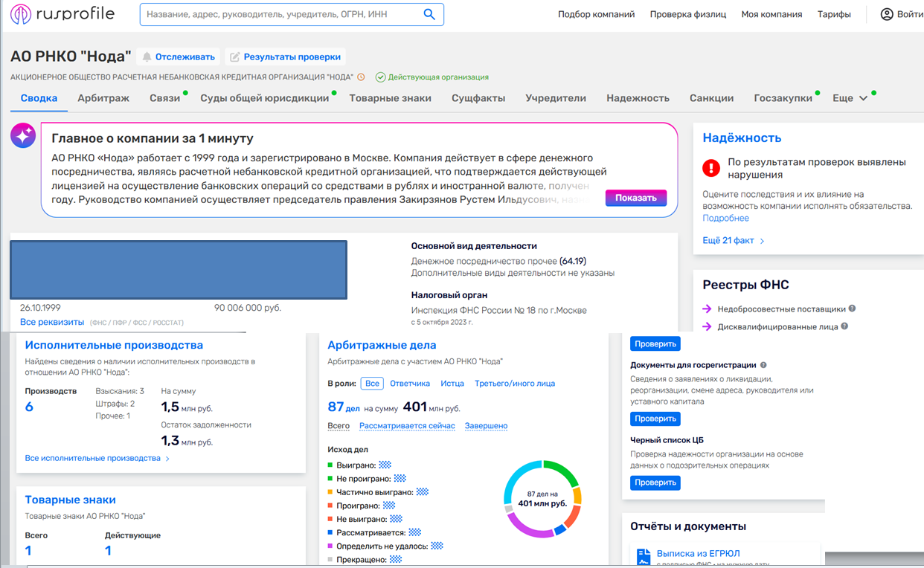Open Арбитражные дела heading link

coord(382,345)
